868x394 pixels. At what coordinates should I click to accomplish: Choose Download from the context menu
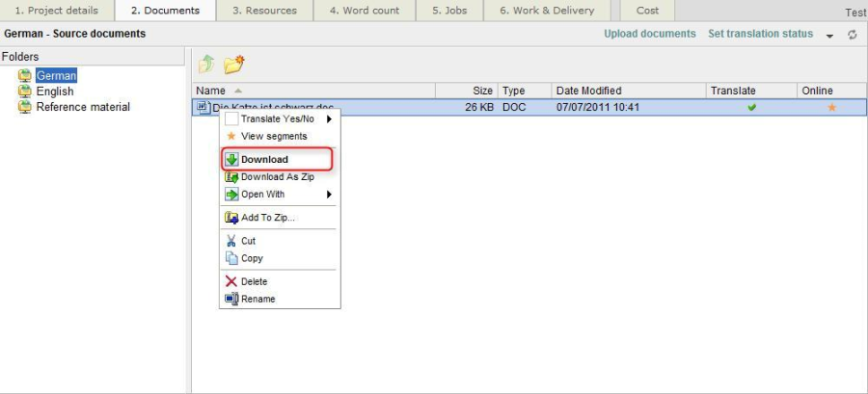click(x=264, y=159)
